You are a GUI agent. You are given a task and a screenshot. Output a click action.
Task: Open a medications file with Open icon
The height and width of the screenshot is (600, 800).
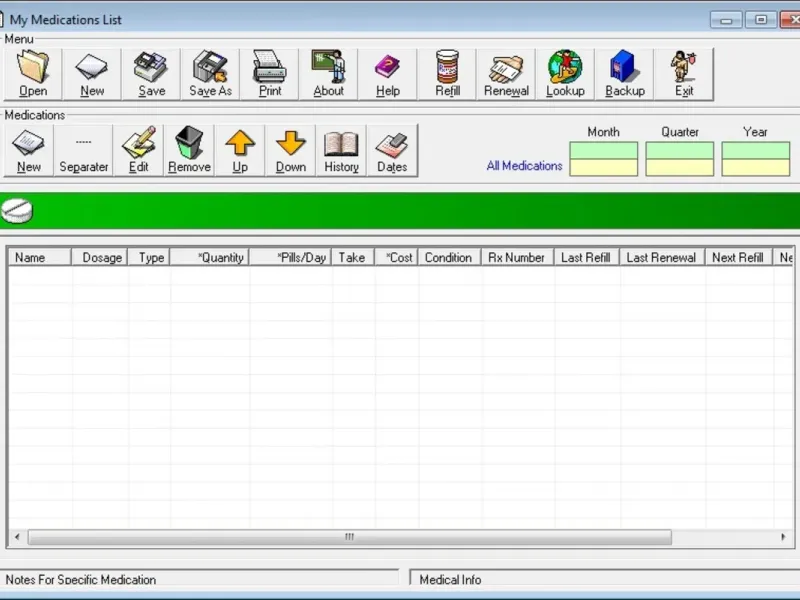(x=33, y=74)
